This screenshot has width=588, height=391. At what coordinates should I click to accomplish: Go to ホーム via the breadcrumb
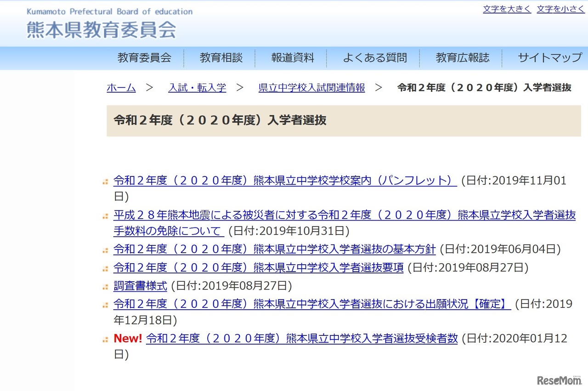(121, 88)
